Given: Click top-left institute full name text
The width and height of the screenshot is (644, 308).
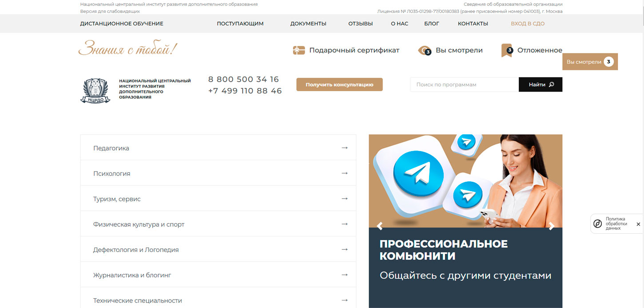Looking at the screenshot, I should pyautogui.click(x=169, y=4).
